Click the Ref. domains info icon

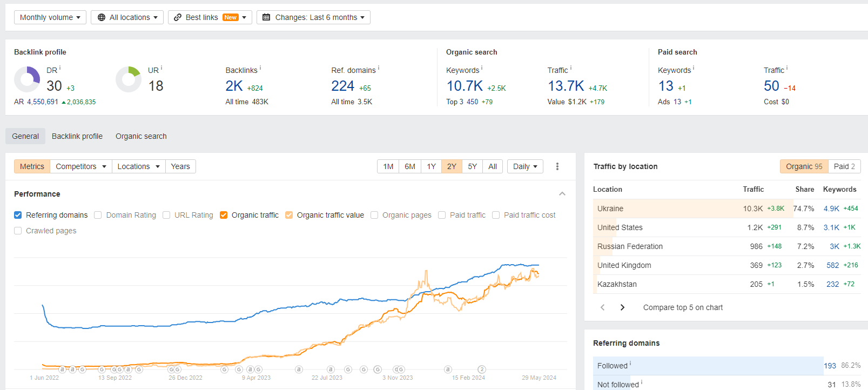point(379,69)
